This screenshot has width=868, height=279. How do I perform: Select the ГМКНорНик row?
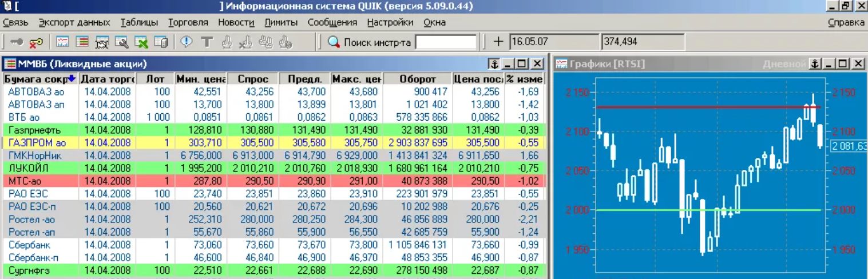pos(275,156)
